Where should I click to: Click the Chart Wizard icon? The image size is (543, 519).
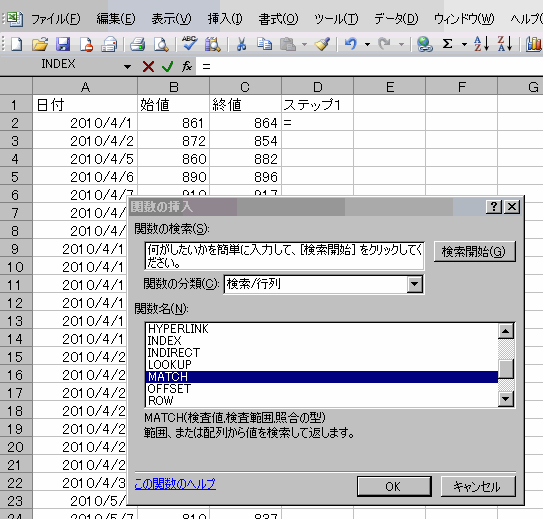tap(534, 44)
